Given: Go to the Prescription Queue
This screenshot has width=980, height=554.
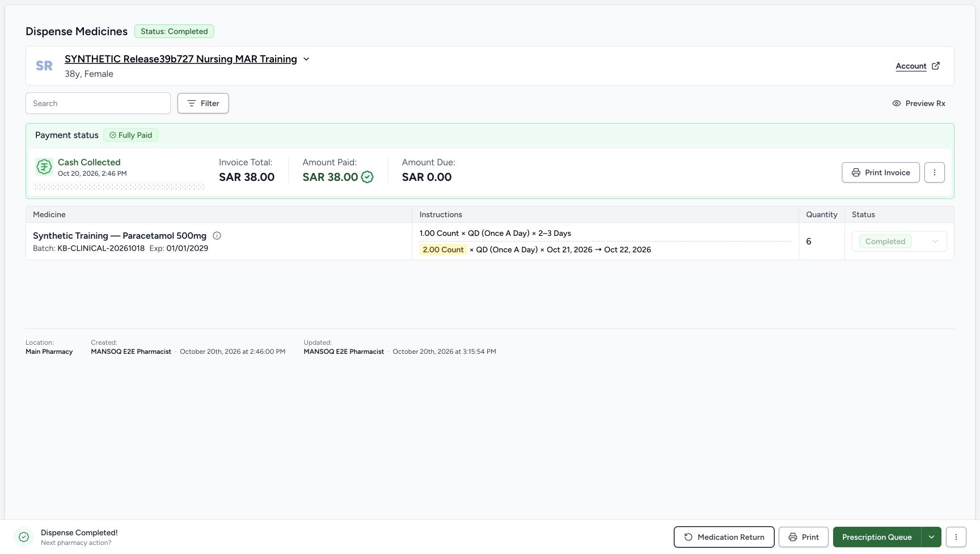Looking at the screenshot, I should (x=877, y=537).
